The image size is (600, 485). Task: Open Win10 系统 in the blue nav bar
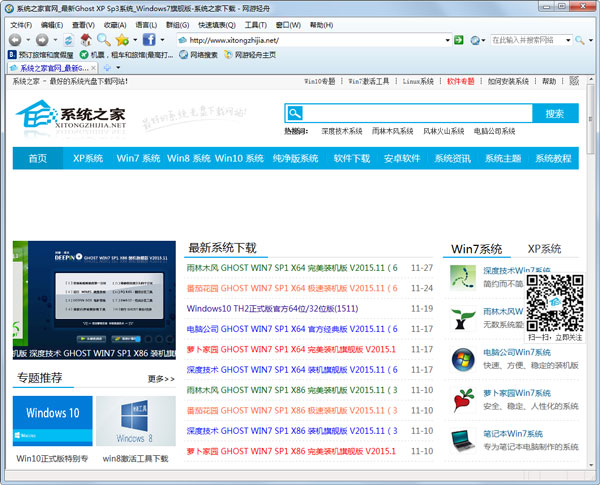(x=239, y=158)
